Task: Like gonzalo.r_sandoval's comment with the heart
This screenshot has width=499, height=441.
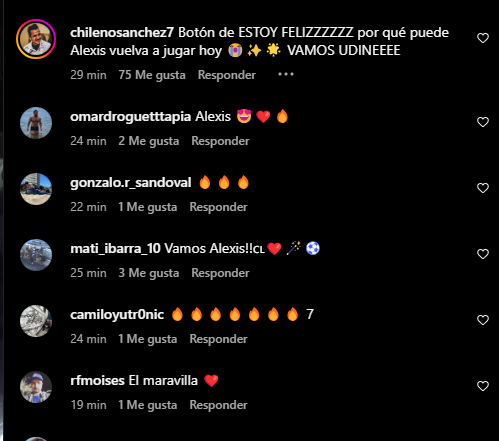Action: (x=483, y=188)
